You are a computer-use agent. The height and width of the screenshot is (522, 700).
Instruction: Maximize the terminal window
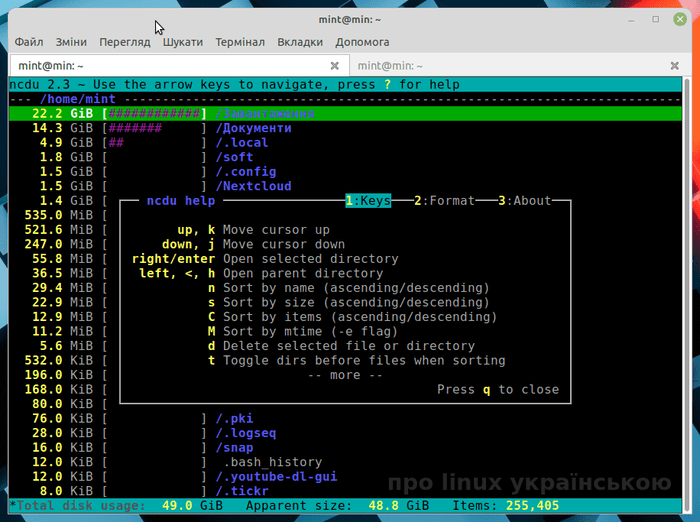coord(655,19)
